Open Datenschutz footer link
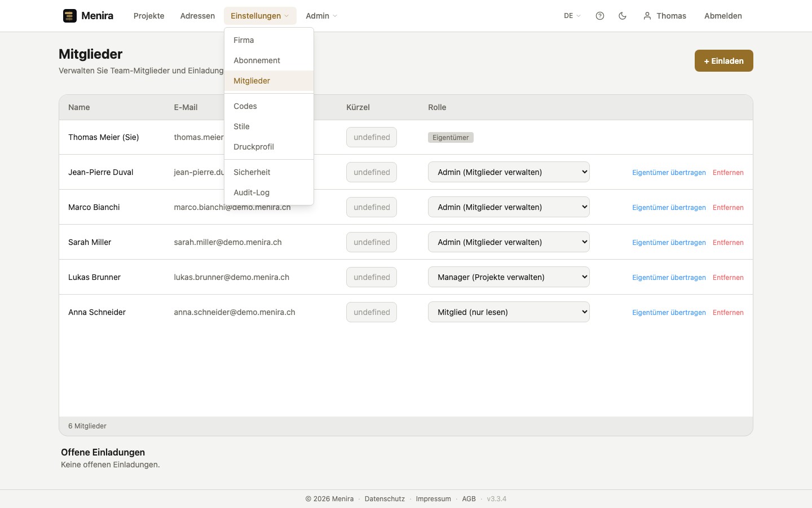 coord(385,499)
